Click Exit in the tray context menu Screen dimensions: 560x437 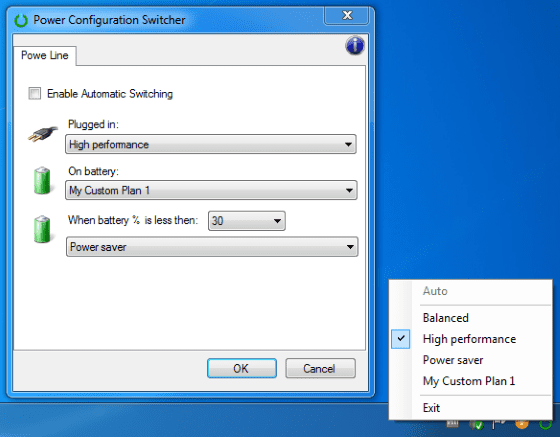point(431,408)
